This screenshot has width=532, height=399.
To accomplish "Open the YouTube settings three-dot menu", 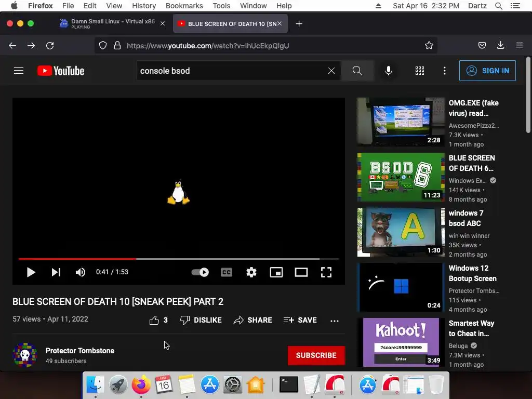I will (x=445, y=71).
